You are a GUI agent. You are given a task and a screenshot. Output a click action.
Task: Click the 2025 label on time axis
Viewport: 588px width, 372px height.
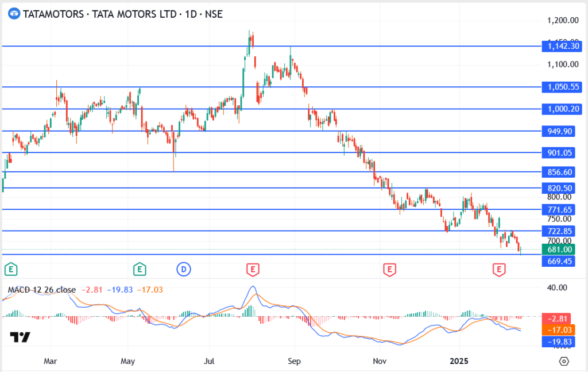(x=459, y=362)
